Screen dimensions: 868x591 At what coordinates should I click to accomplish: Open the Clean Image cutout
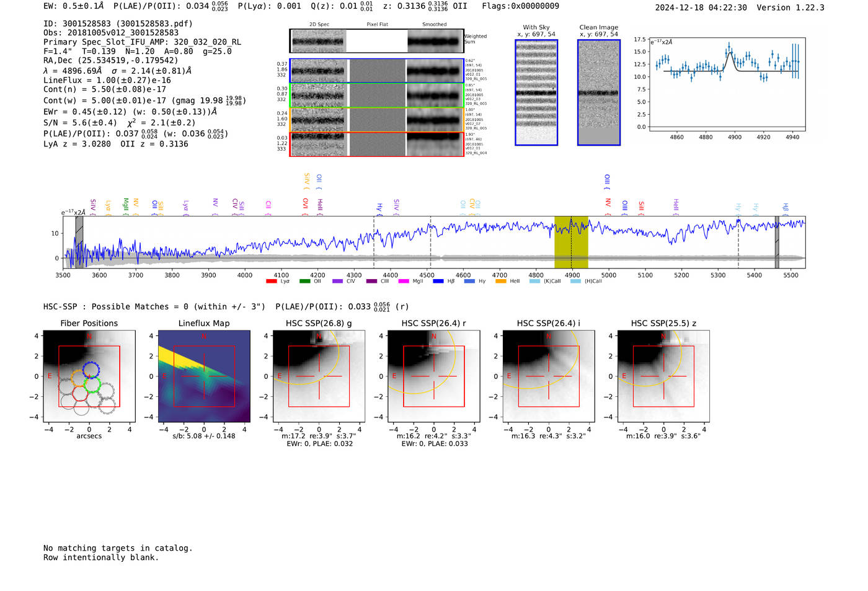click(x=599, y=92)
